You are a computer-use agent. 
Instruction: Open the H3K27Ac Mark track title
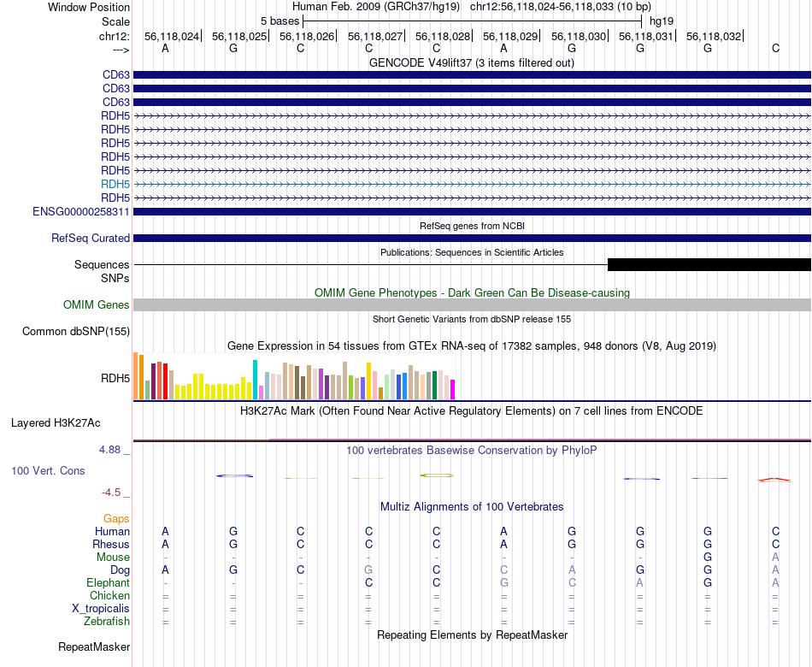(472, 411)
